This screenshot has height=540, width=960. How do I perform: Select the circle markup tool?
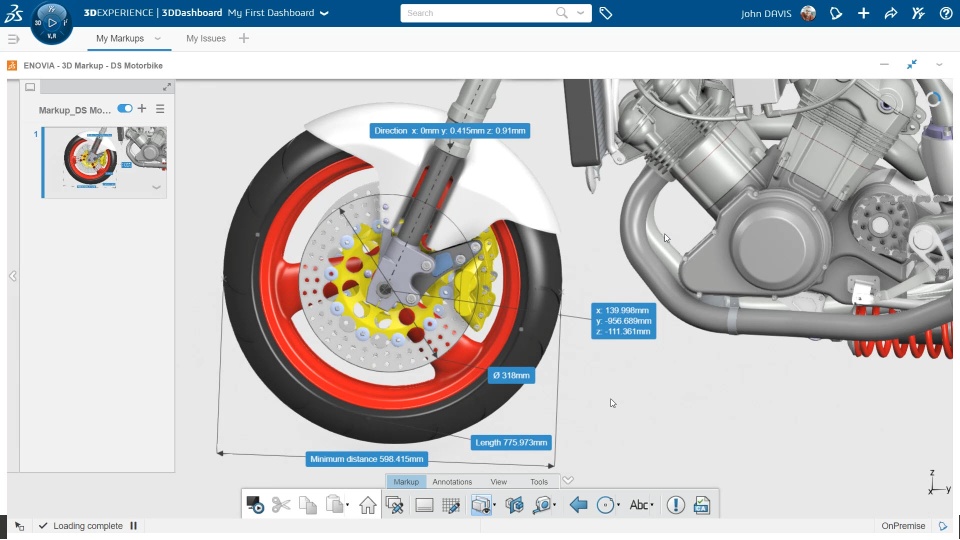(x=605, y=505)
